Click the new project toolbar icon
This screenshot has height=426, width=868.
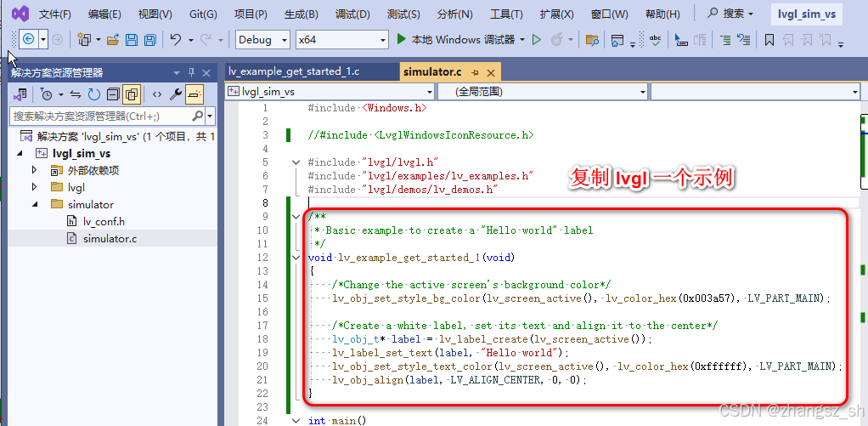point(85,39)
